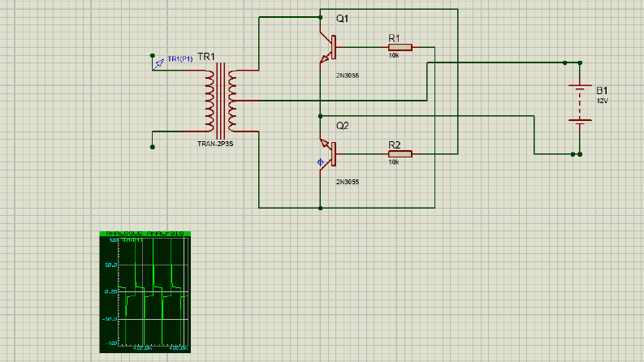644x362 pixels.
Task: Select the TR1 reference label
Action: 206,57
